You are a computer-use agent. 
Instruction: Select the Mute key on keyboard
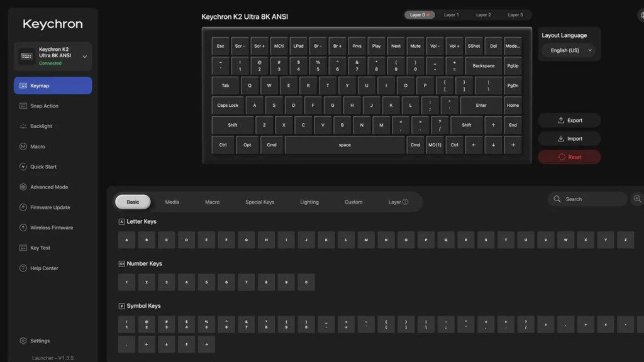pos(415,46)
